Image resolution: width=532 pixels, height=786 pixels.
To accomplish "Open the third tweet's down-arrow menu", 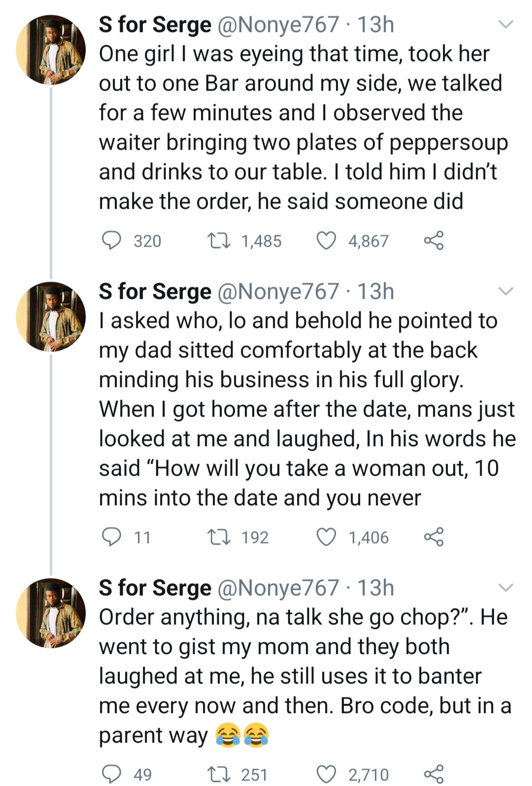I will pyautogui.click(x=506, y=588).
